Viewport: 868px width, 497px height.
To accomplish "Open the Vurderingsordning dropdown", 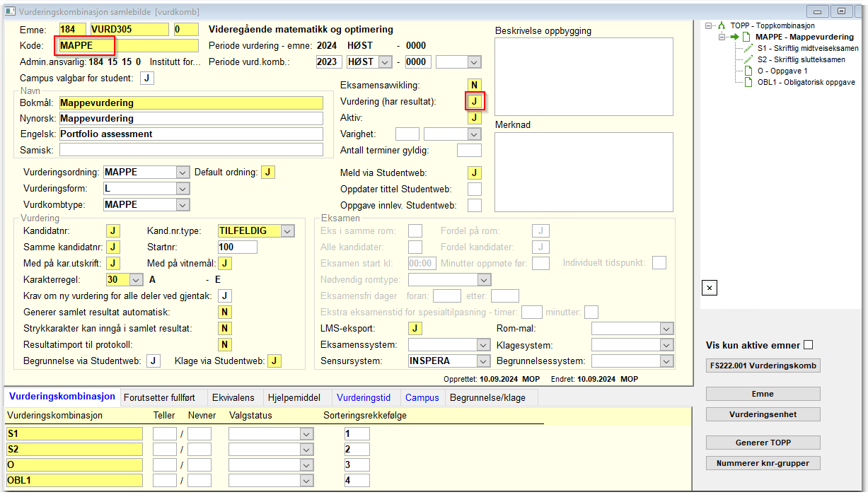I will [x=183, y=172].
